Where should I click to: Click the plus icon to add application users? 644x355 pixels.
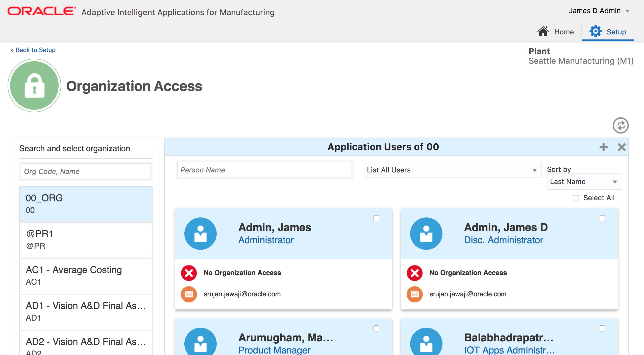click(604, 147)
